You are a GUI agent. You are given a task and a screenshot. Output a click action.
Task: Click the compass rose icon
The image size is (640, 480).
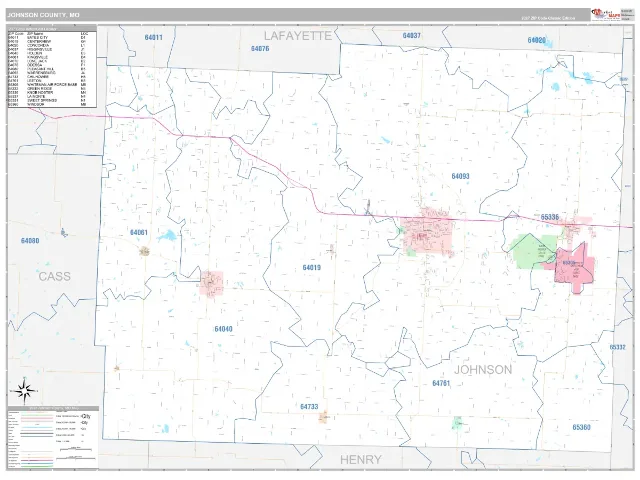25,391
